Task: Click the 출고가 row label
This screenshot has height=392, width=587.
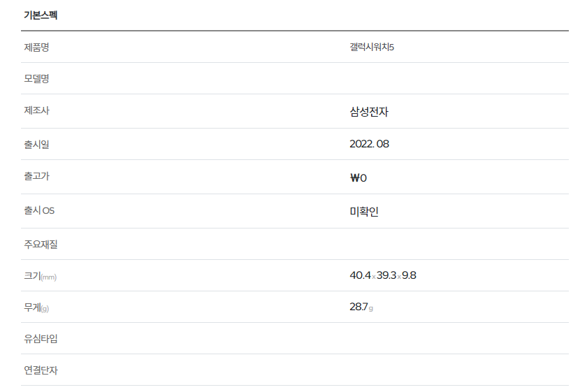Action: [36, 176]
